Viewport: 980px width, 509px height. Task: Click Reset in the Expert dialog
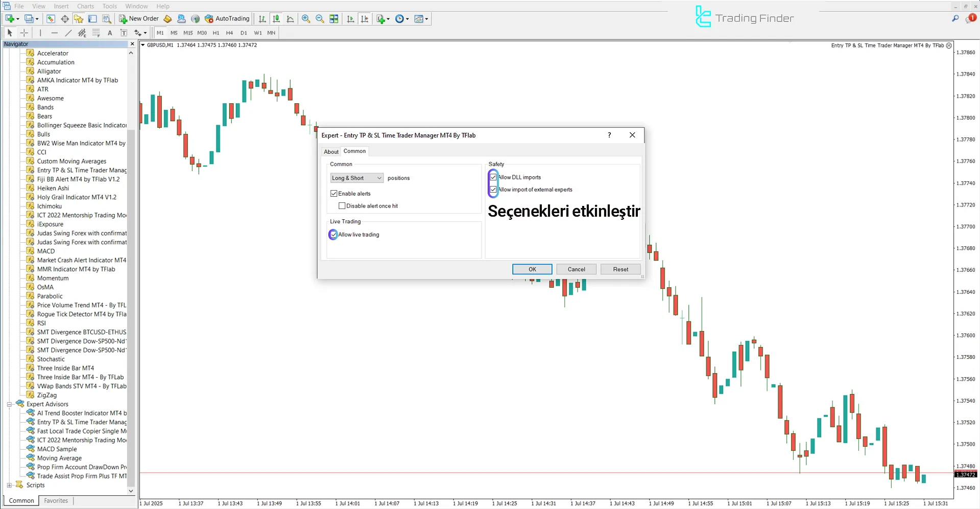pos(620,269)
